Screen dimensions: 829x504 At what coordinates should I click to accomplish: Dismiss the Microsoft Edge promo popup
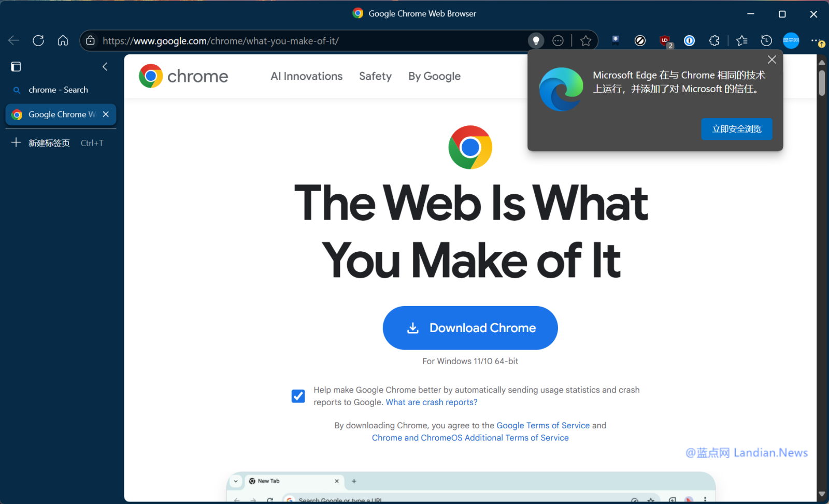coord(771,60)
